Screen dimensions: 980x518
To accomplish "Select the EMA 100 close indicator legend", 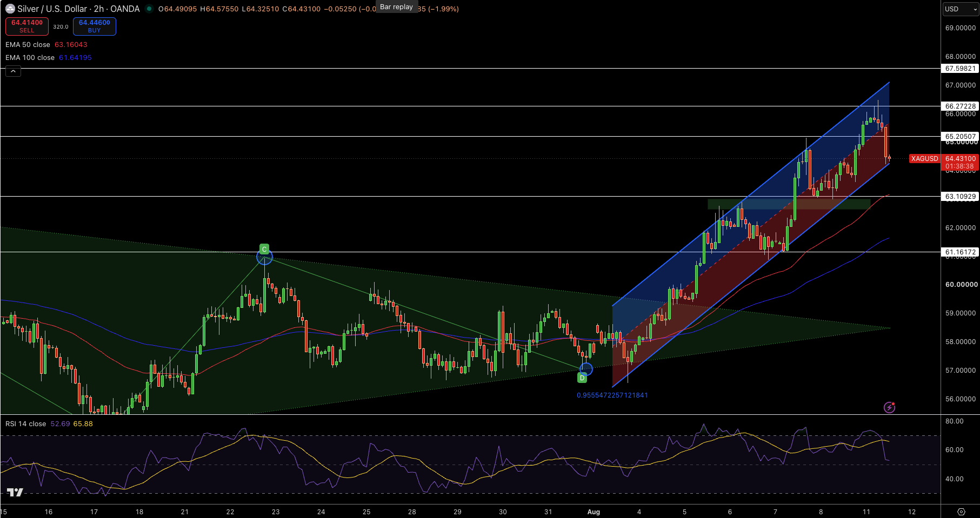I will pyautogui.click(x=30, y=58).
